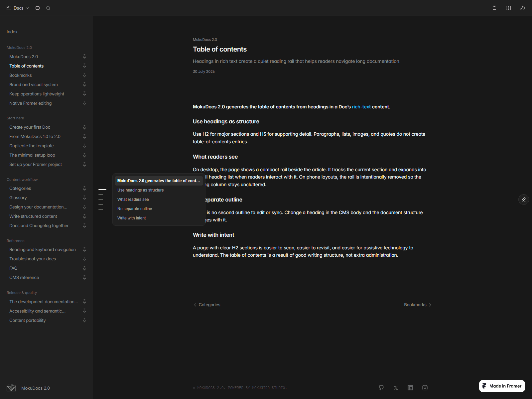The image size is (532, 399).
Task: Open the LinkedIn footer icon
Action: 410,388
